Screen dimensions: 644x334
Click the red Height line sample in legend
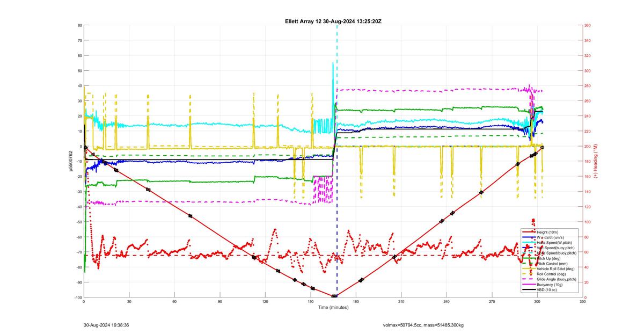[x=529, y=232]
